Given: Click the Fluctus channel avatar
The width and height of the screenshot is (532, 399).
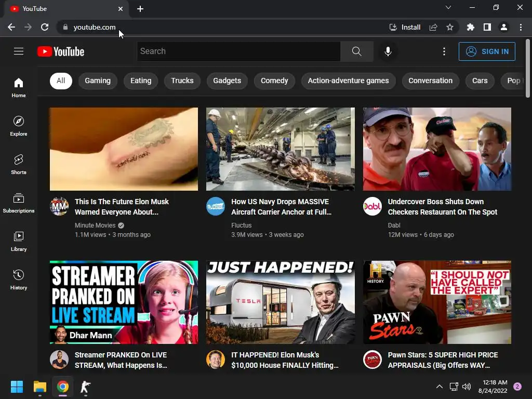Looking at the screenshot, I should tap(216, 206).
